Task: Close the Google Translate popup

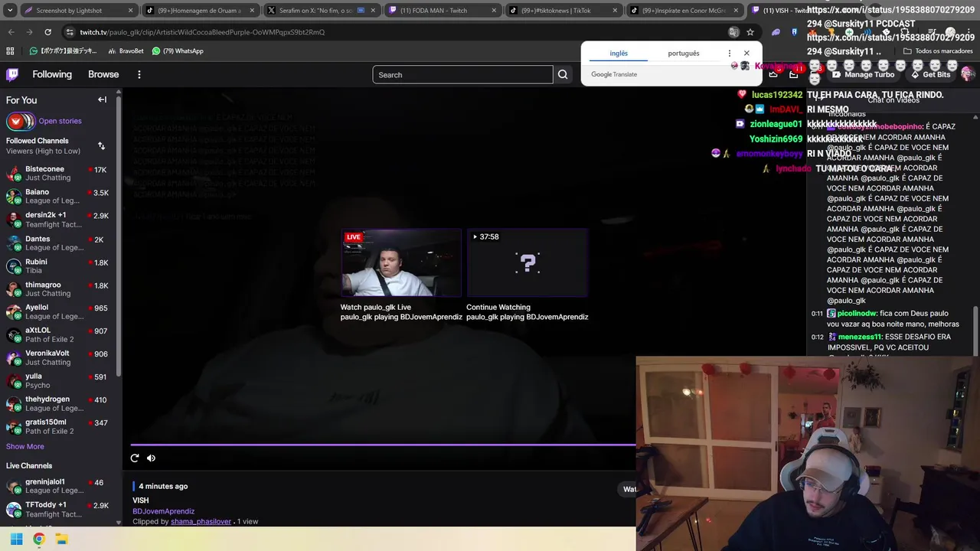Action: coord(746,54)
